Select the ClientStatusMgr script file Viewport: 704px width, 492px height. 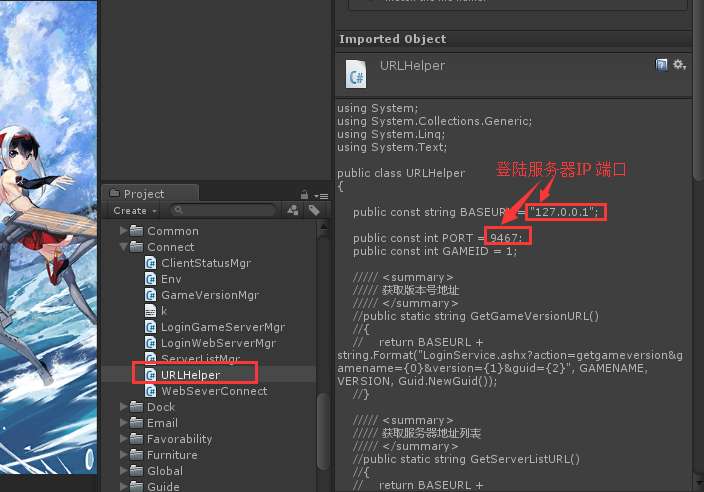(x=206, y=263)
